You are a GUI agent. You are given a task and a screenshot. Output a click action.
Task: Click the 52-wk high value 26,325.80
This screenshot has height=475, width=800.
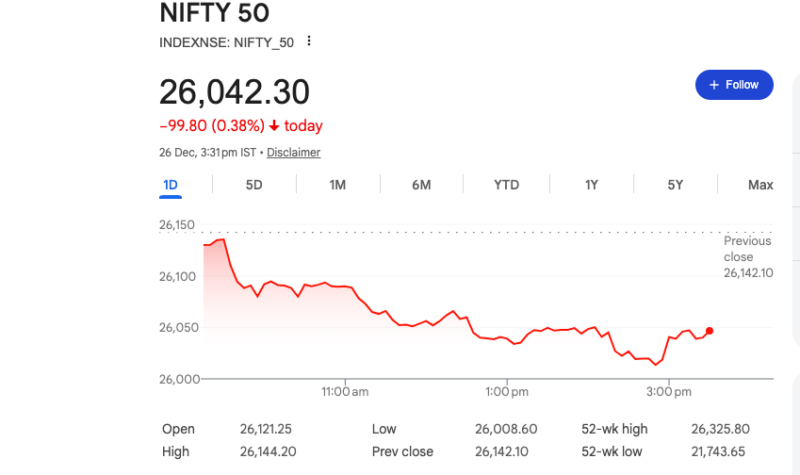tap(720, 429)
